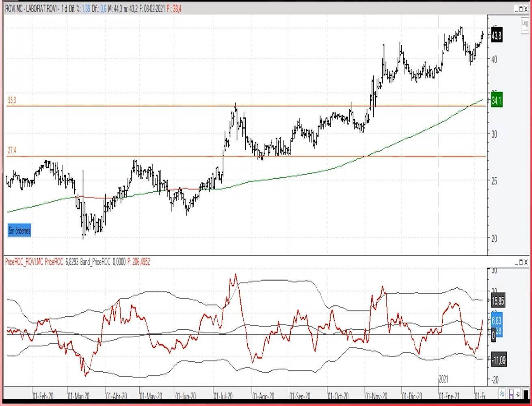Click the 2021 year label on time axis
The width and height of the screenshot is (532, 406).
pyautogui.click(x=443, y=379)
